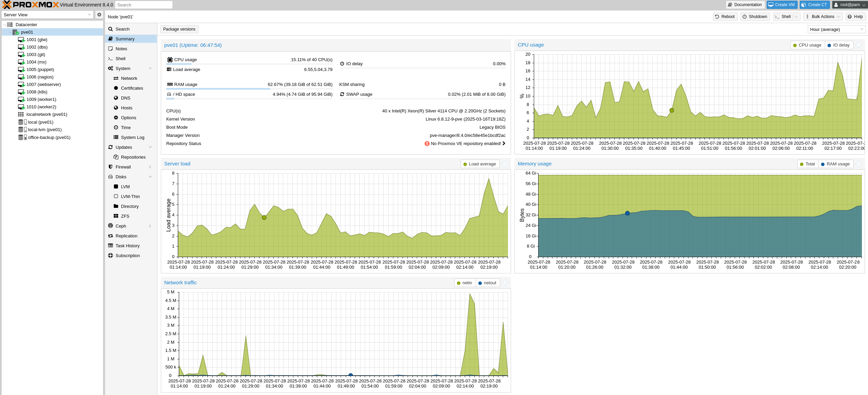The image size is (868, 395).
Task: Open the Certificates page
Action: (131, 88)
